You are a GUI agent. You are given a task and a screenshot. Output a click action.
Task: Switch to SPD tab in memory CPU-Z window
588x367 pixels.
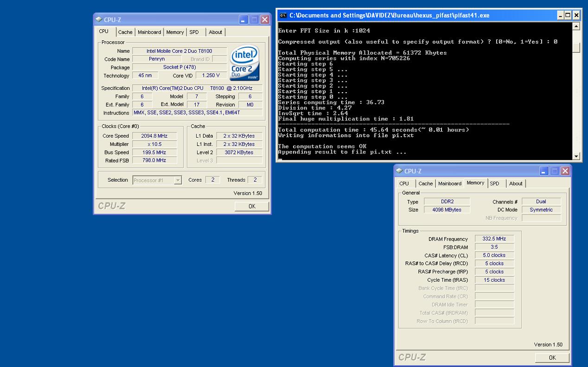coord(495,183)
